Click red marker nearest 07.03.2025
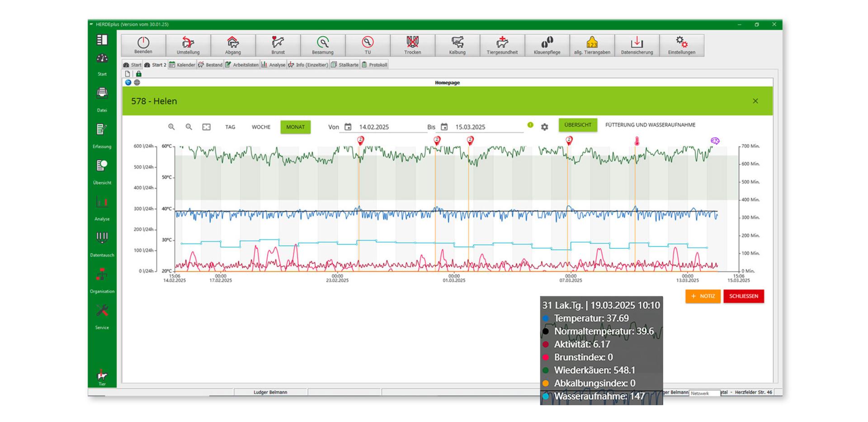The height and width of the screenshot is (422, 868). click(x=569, y=141)
